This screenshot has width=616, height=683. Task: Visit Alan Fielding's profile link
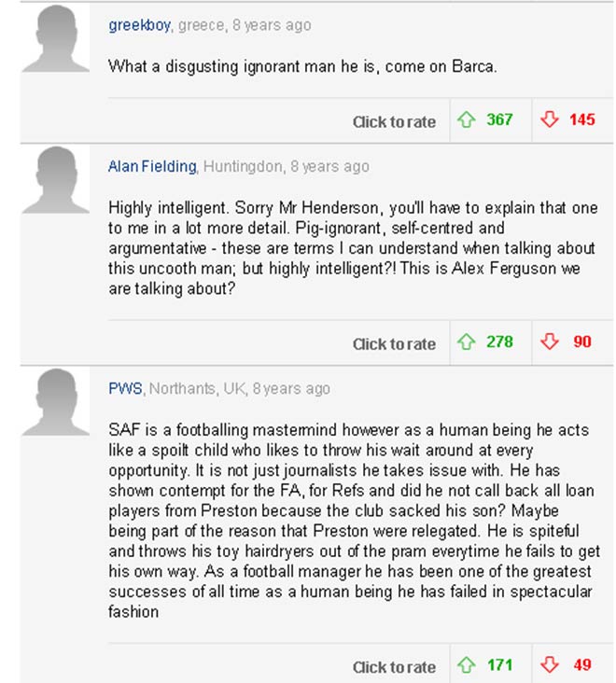[152, 166]
